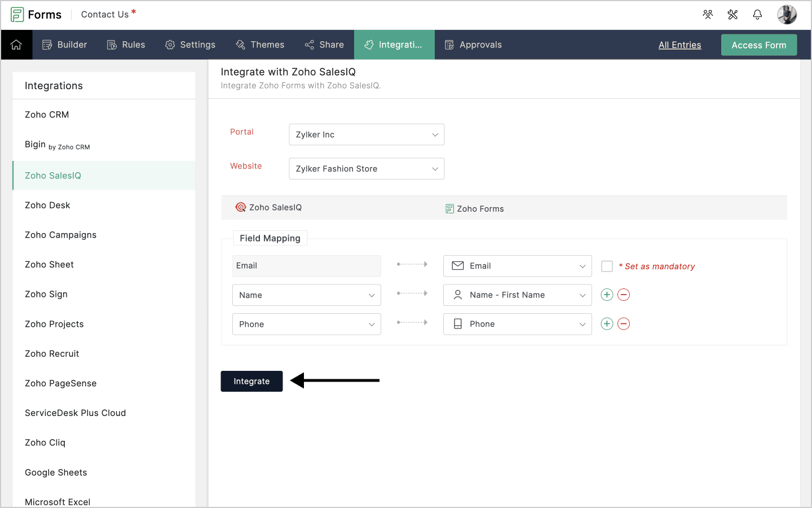The width and height of the screenshot is (812, 508).
Task: Switch to the Settings tab
Action: [190, 45]
